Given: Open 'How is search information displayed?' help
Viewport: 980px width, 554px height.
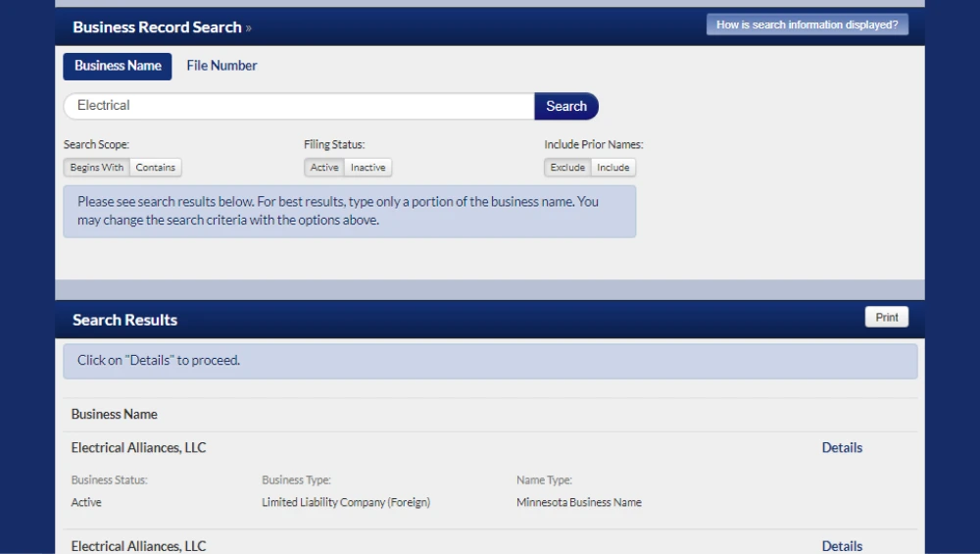Looking at the screenshot, I should pos(807,25).
